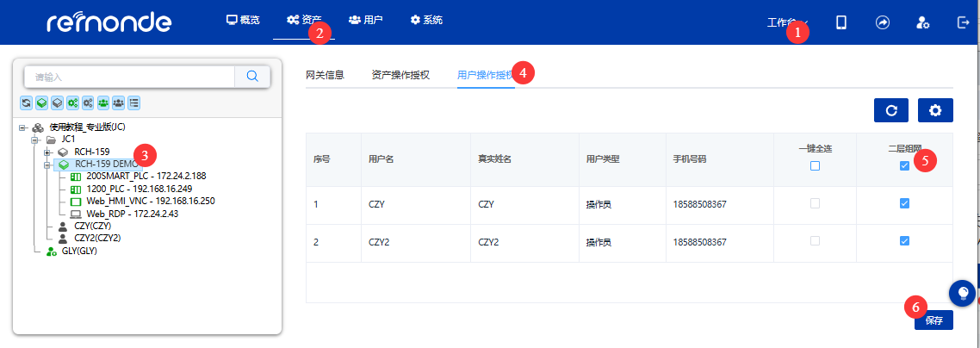
Task: Click the refresh icon in tree toolbar
Action: [x=26, y=103]
